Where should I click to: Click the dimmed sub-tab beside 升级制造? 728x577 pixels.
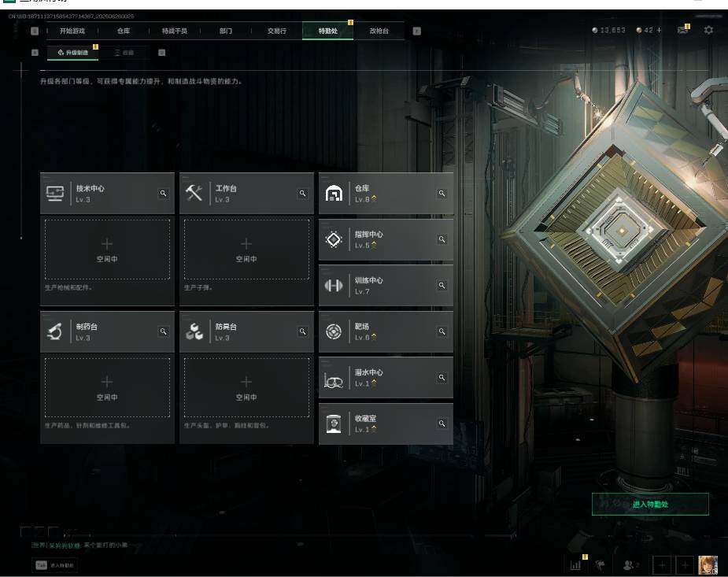124,53
